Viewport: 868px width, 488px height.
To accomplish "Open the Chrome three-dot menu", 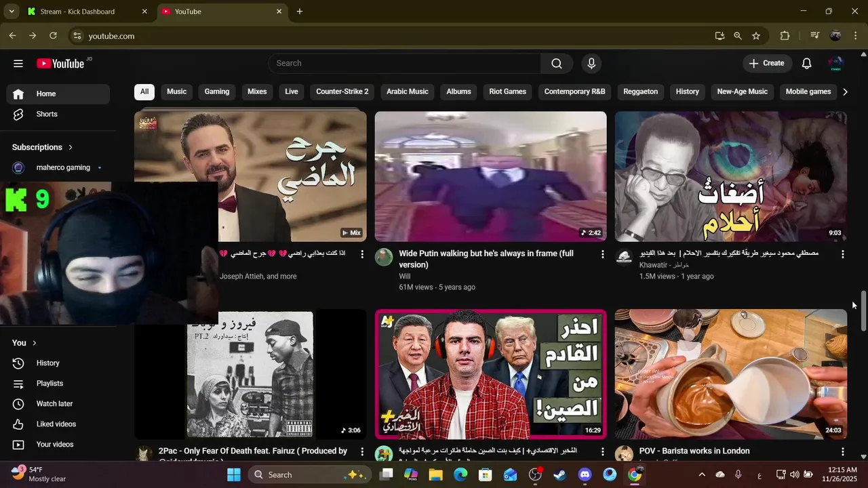I will [854, 36].
